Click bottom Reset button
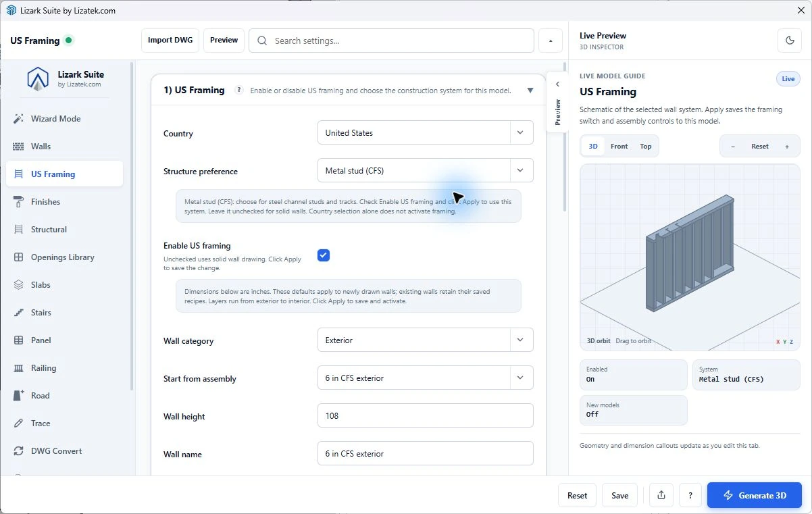 tap(577, 495)
